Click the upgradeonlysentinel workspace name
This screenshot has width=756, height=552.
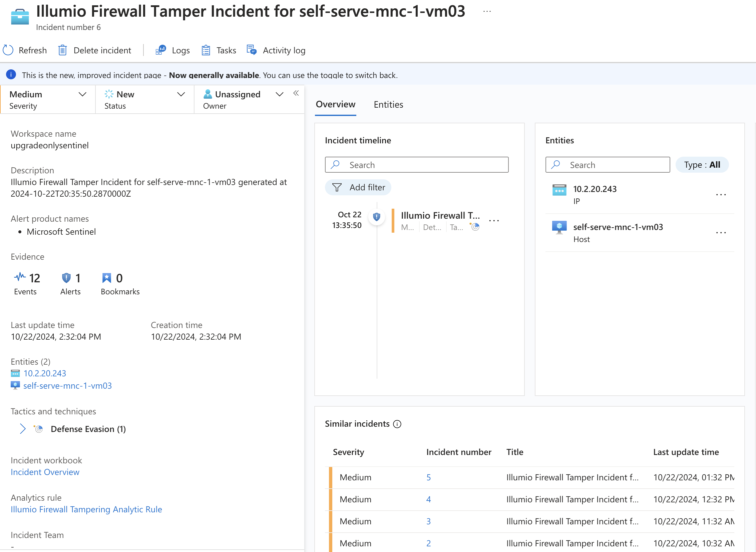(x=49, y=145)
